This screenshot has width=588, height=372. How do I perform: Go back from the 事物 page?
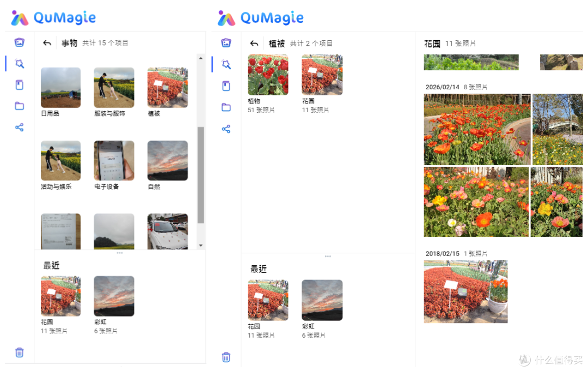[47, 43]
